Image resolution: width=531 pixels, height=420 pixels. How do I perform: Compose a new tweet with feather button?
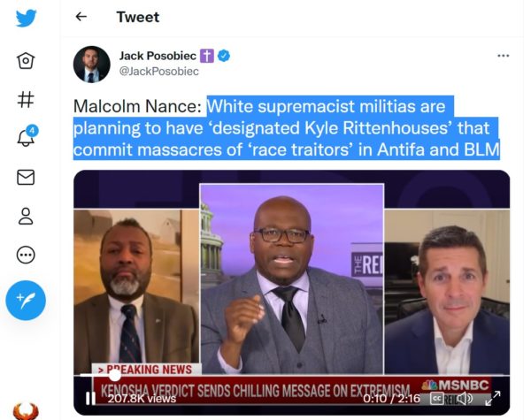(x=26, y=301)
